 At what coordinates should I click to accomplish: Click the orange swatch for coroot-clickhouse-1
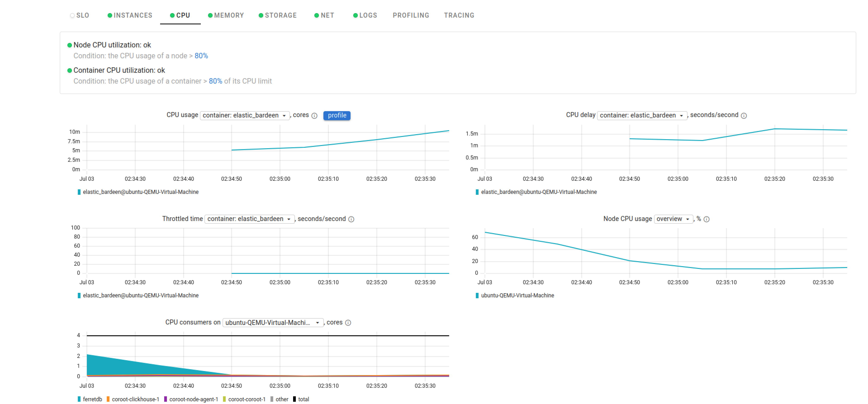(x=108, y=399)
